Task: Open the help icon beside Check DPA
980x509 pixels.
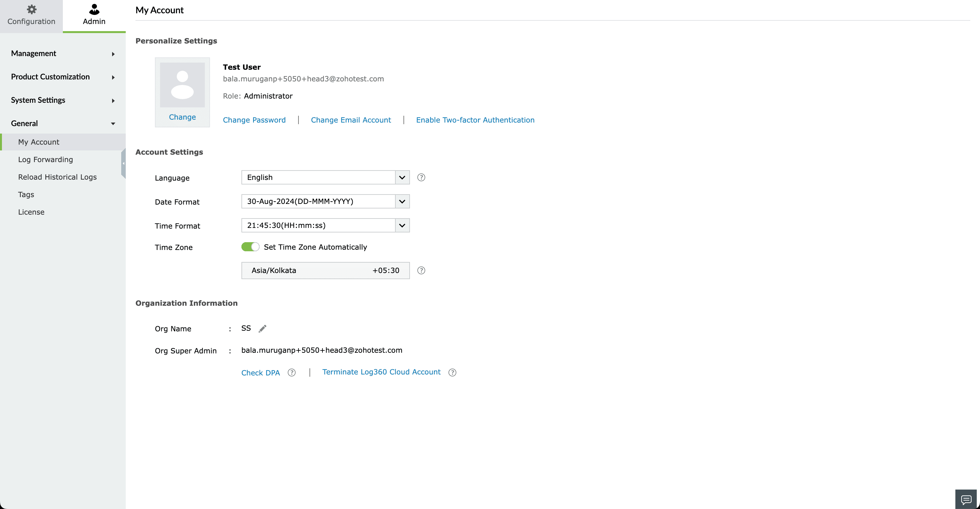Action: coord(292,373)
